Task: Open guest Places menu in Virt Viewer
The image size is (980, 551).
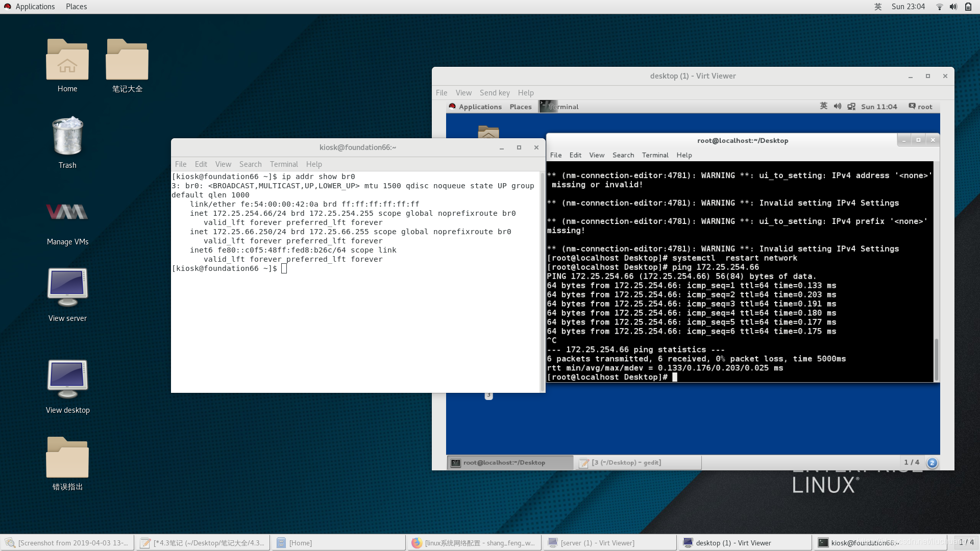Action: (521, 107)
